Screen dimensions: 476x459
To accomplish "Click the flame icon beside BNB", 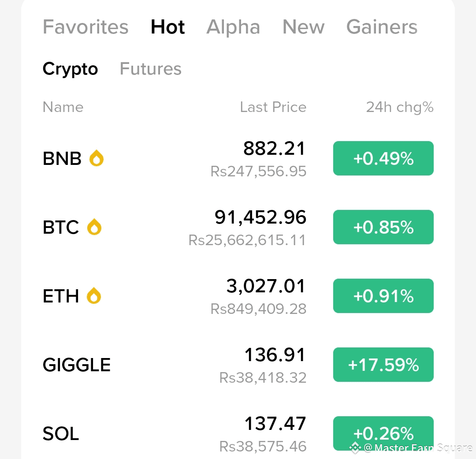I will [97, 158].
